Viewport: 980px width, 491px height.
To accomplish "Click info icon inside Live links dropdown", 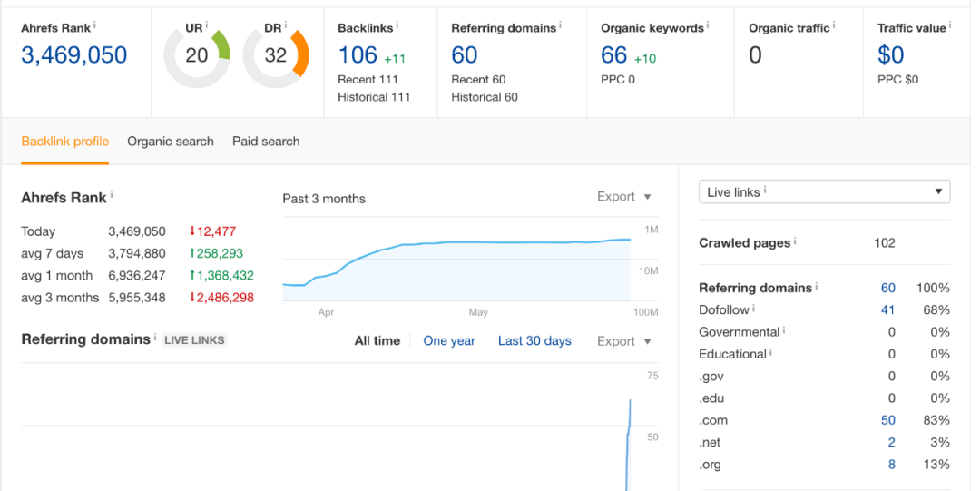I will [765, 190].
